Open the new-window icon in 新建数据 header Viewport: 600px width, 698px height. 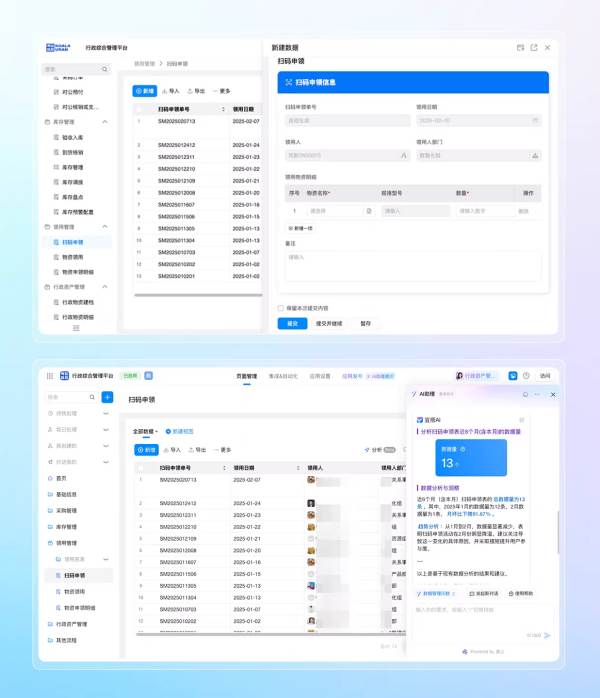[x=534, y=47]
